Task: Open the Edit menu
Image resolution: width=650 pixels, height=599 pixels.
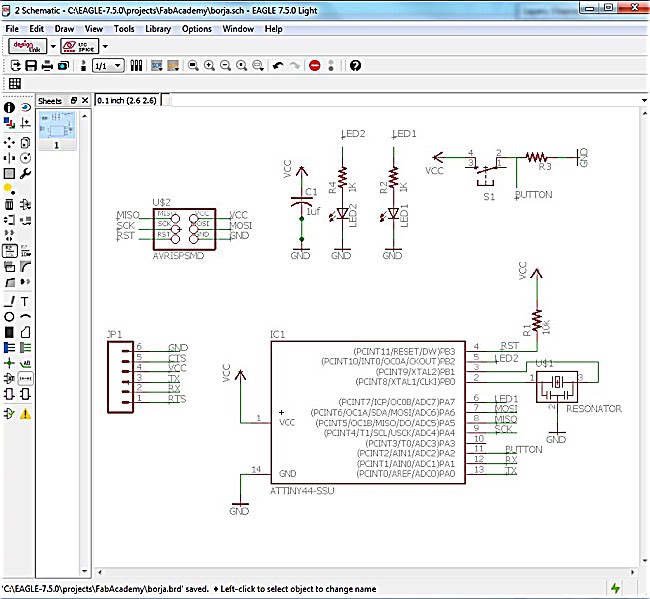Action: coord(36,29)
